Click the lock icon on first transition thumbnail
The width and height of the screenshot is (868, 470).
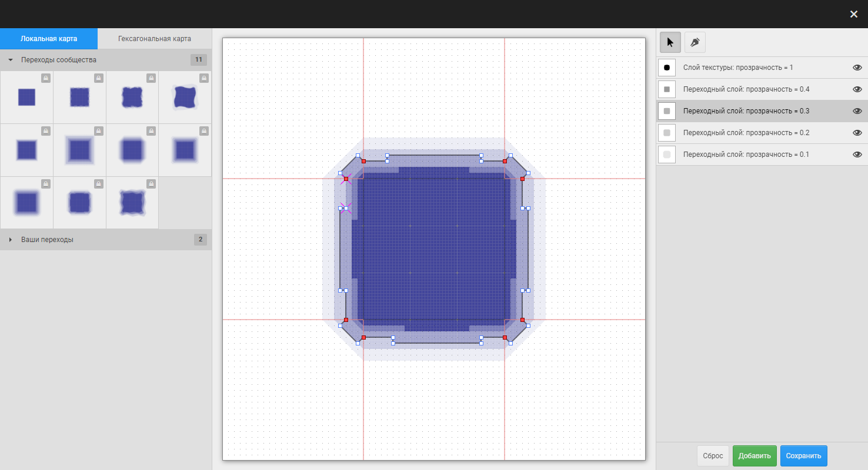coord(45,78)
